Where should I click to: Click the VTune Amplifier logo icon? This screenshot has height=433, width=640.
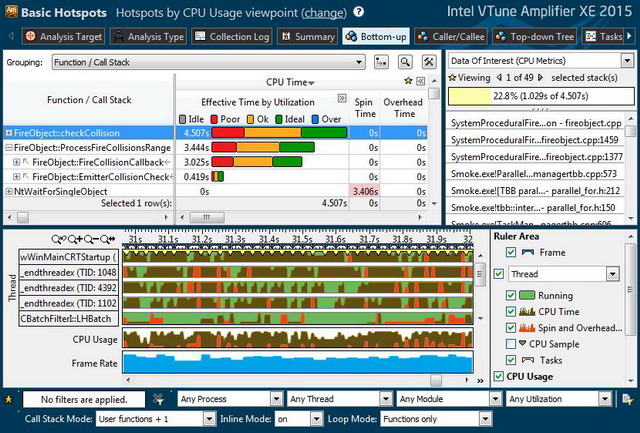[11, 12]
